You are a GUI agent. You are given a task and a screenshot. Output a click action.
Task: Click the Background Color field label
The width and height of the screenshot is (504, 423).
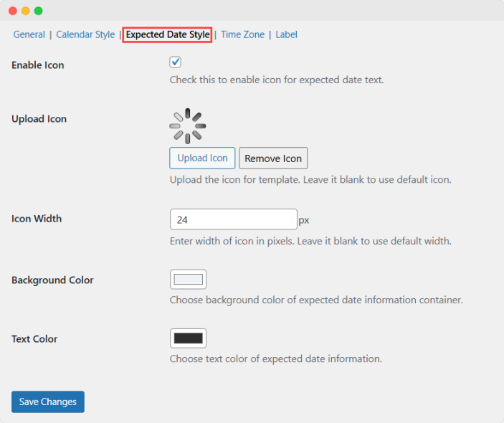click(x=52, y=280)
